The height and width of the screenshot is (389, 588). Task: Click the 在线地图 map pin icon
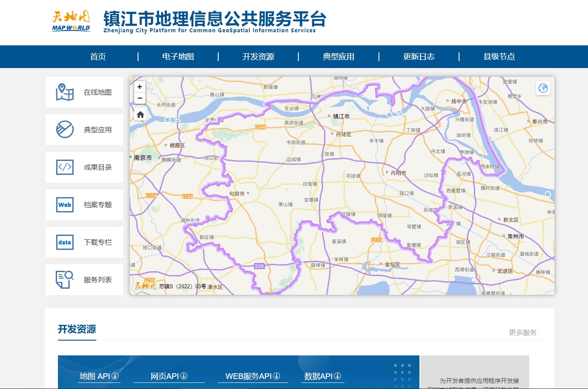[x=65, y=92]
